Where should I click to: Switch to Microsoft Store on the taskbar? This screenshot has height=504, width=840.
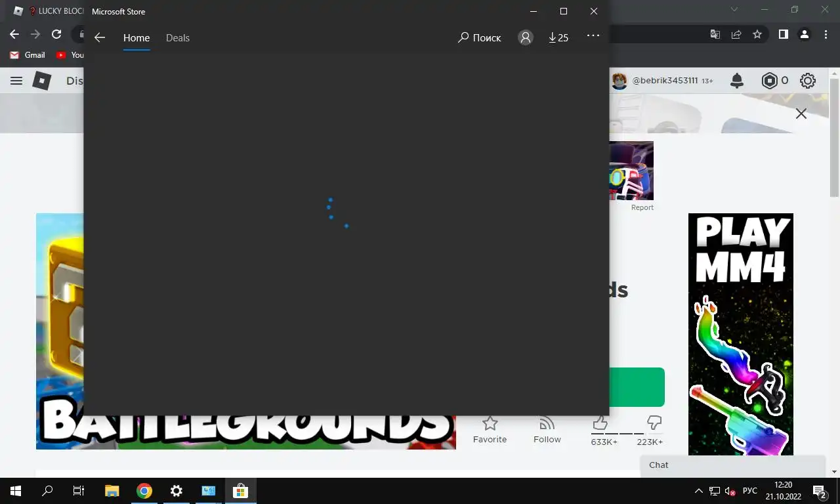[241, 490]
